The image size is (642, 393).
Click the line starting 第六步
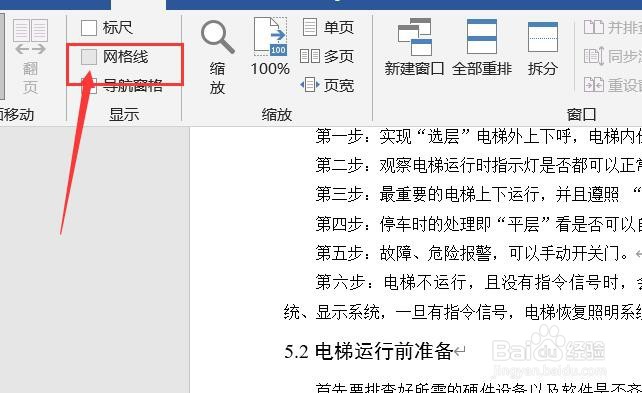[x=478, y=282]
